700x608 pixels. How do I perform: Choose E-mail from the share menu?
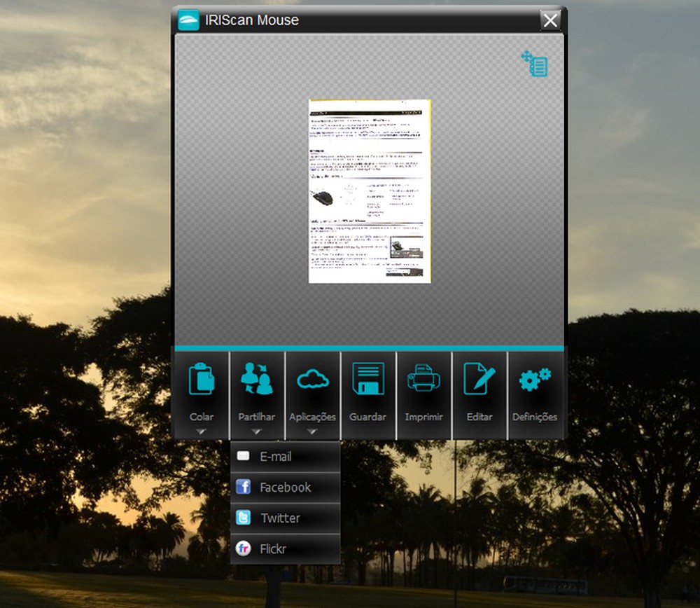pyautogui.click(x=274, y=456)
